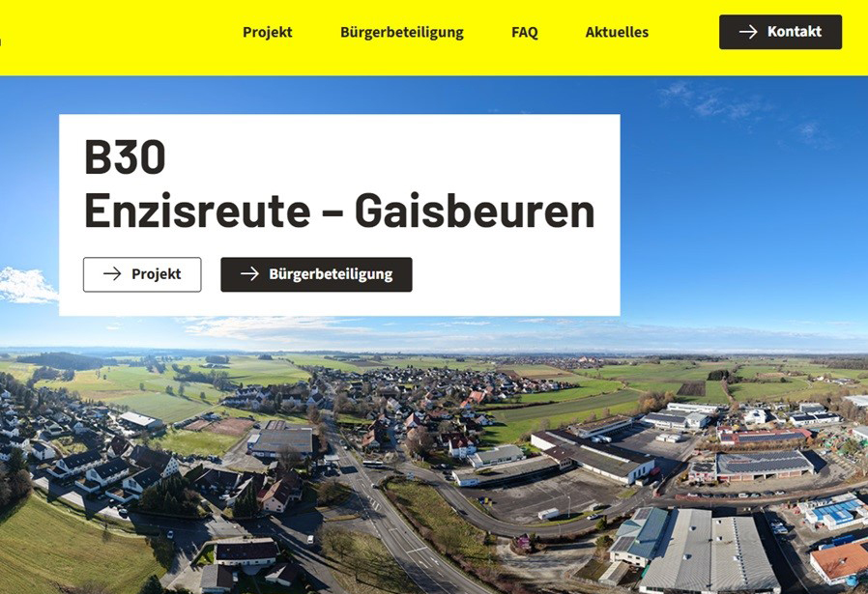This screenshot has width=868, height=594.
Task: Click the arrow icon inside the Kontakt button
Action: (x=748, y=32)
